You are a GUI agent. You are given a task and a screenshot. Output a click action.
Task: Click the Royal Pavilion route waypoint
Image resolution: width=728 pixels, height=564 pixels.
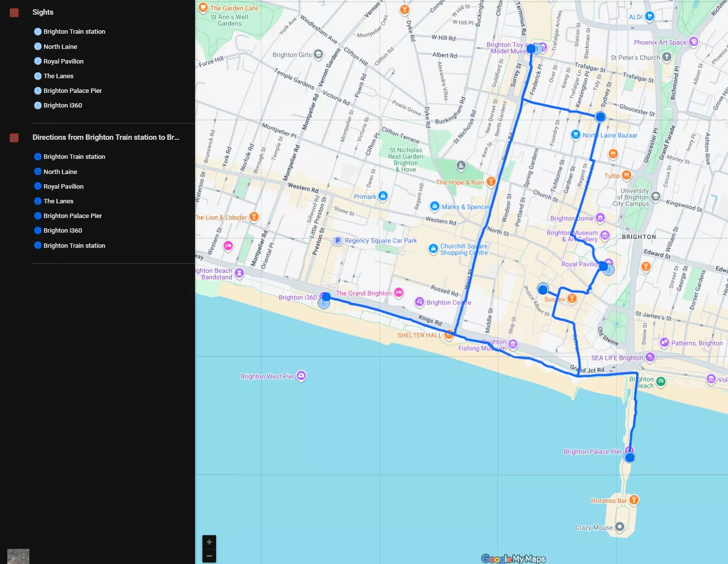tap(604, 266)
